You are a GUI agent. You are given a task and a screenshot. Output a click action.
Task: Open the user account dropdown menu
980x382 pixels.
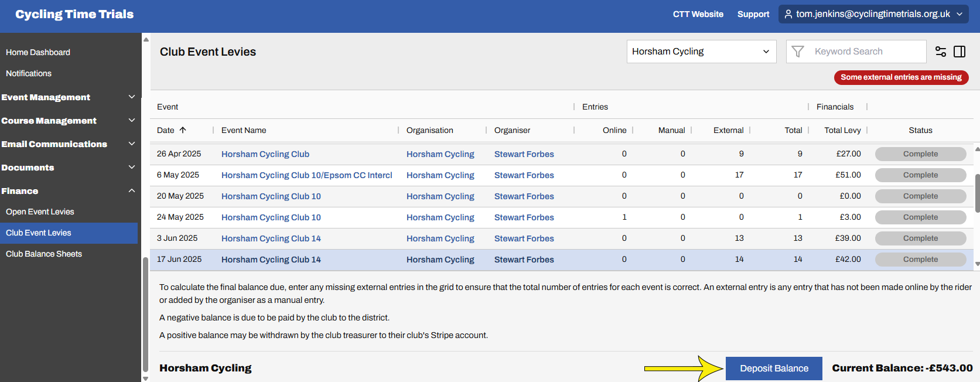coord(959,14)
